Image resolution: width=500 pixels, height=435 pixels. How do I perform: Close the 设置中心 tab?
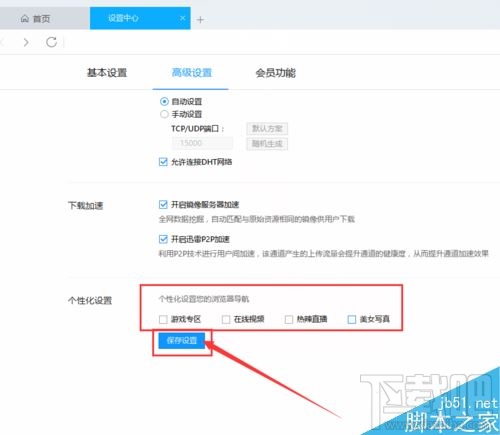pyautogui.click(x=183, y=18)
